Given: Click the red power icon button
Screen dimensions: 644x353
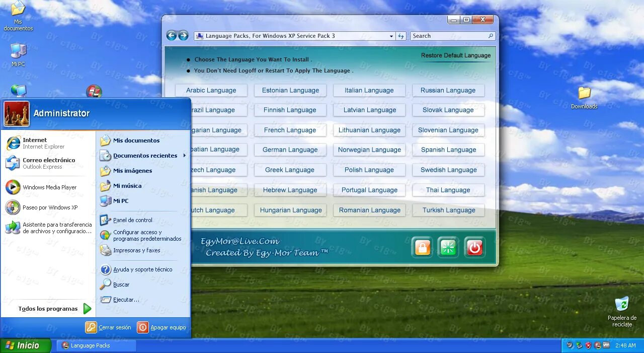Looking at the screenshot, I should [474, 247].
